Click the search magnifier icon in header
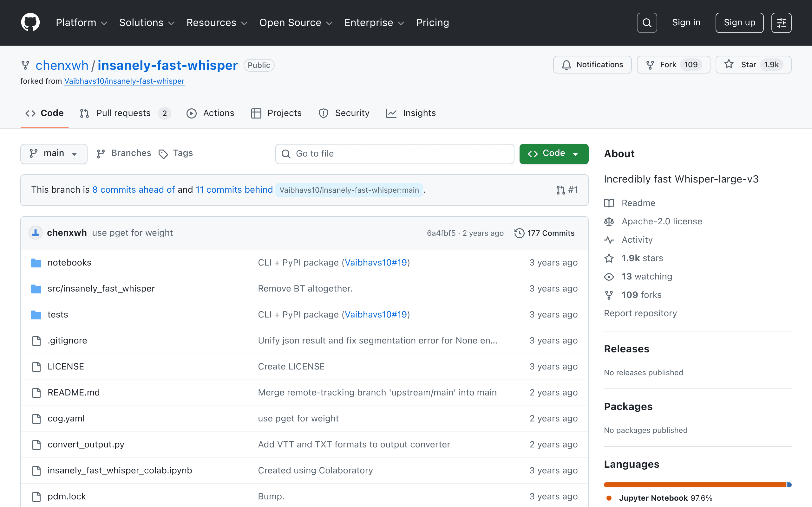 [x=646, y=23]
